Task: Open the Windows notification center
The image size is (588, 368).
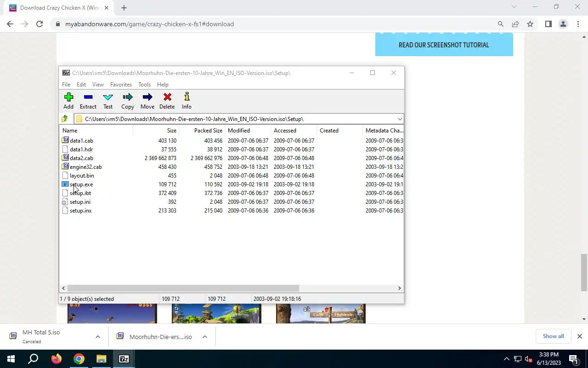Action: [x=573, y=359]
